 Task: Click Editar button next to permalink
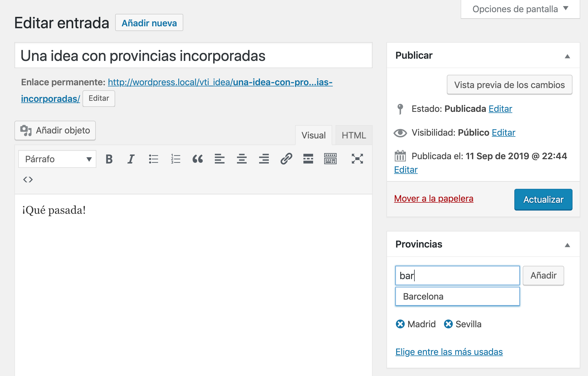pos(99,98)
